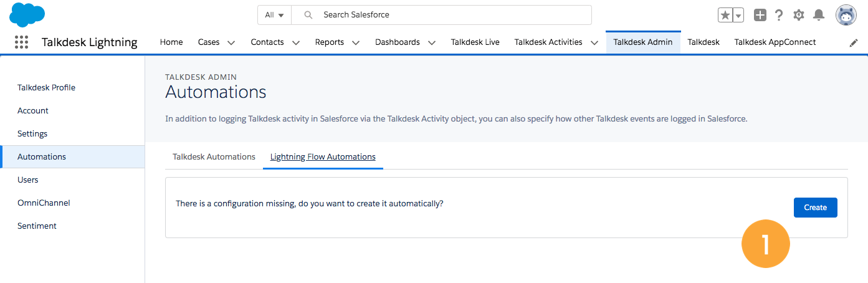
Task: Click the Automations page heading
Action: tap(216, 93)
